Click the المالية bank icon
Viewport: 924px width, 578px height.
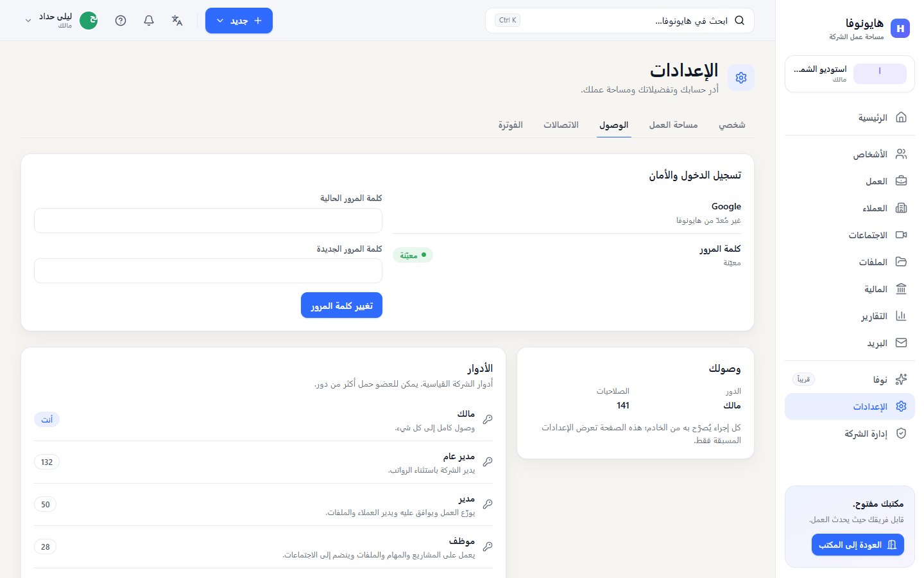click(x=901, y=289)
